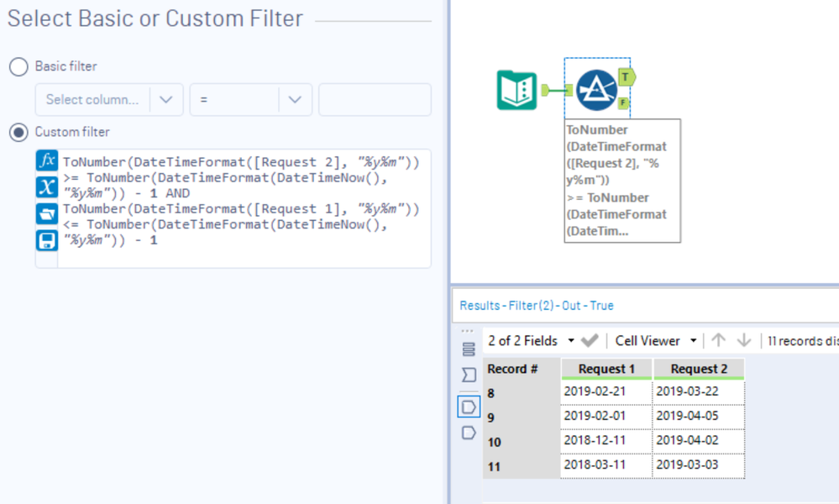Screen dimensions: 839x504
Task: Open the fx functions list
Action: pyautogui.click(x=47, y=160)
